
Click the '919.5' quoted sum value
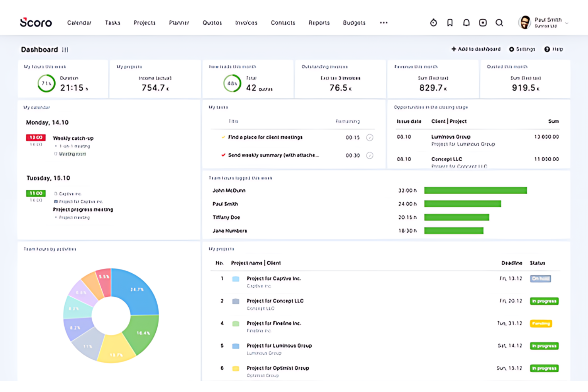[x=524, y=88]
